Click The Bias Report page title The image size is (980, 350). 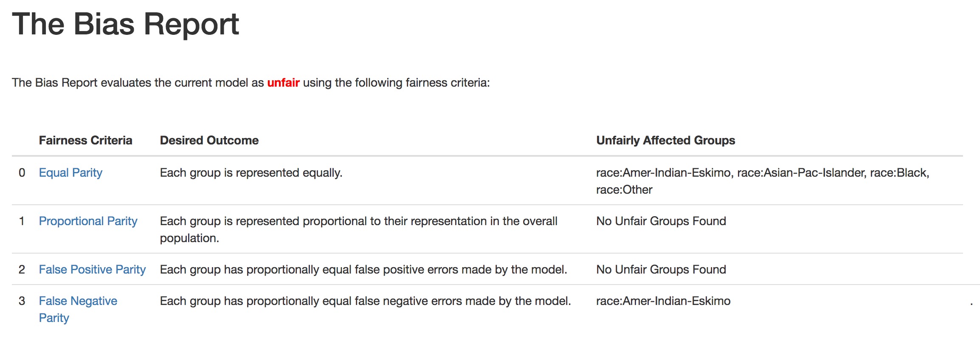point(125,24)
